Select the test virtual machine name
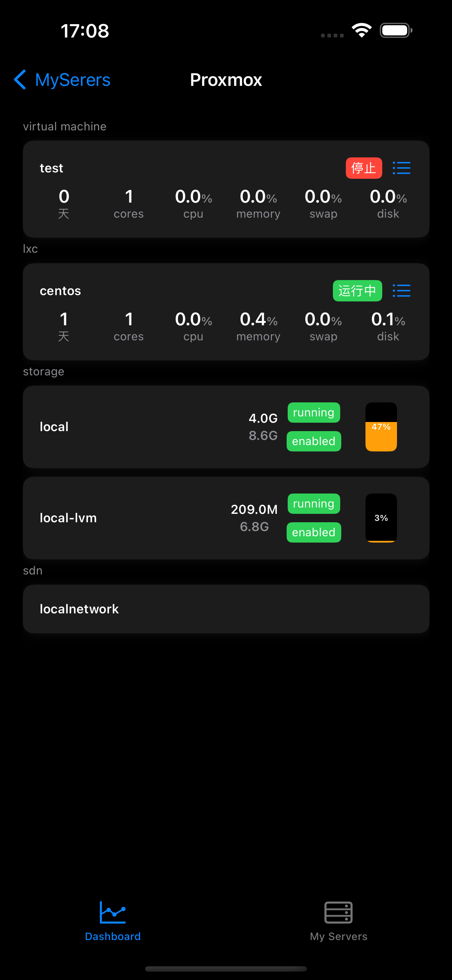 [52, 168]
